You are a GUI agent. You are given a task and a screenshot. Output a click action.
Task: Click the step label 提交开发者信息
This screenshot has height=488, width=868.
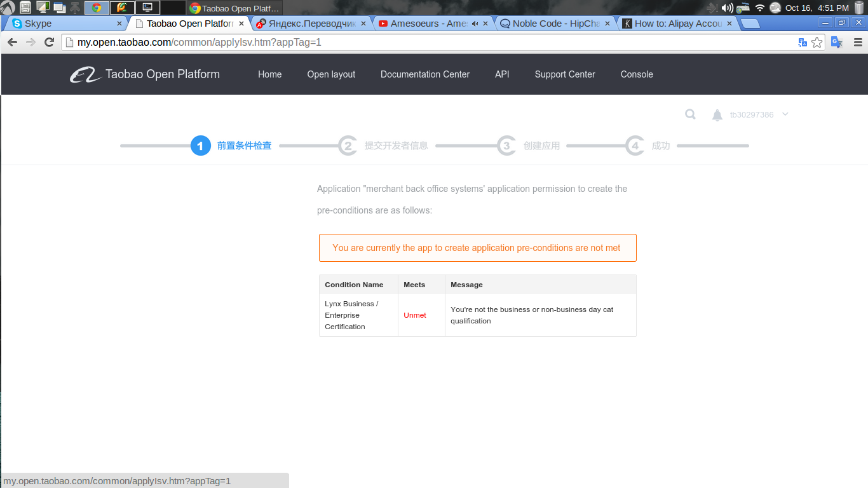[396, 146]
